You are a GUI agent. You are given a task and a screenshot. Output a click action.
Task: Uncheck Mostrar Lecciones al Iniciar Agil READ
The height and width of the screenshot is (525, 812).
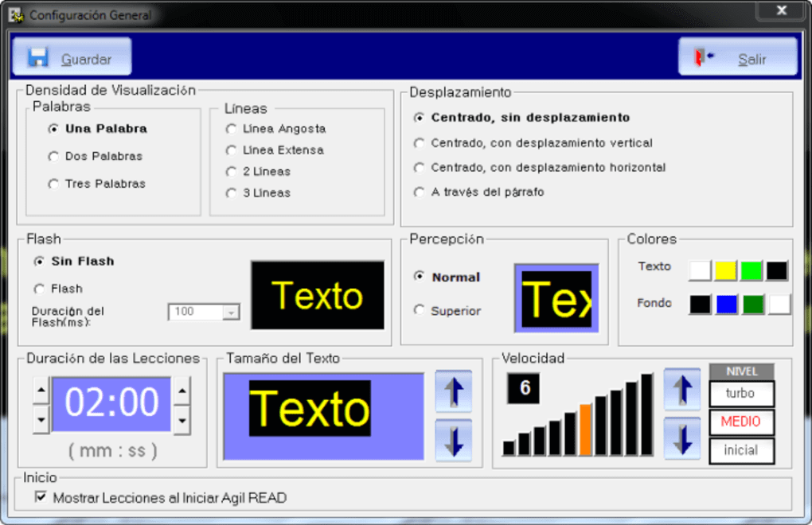click(x=41, y=498)
